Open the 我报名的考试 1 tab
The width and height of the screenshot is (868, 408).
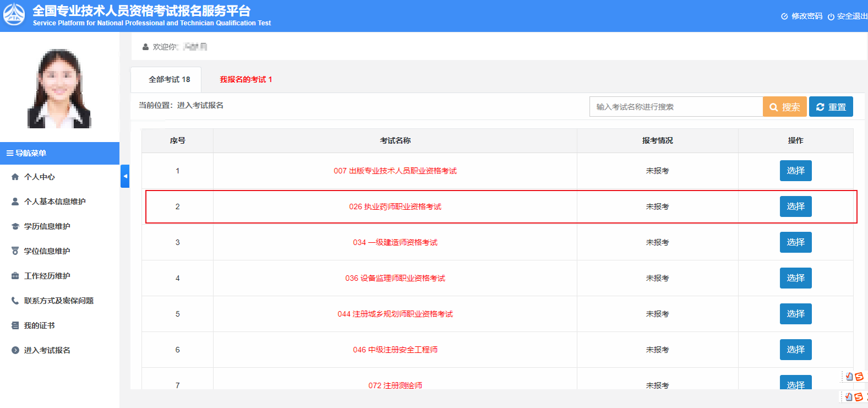tap(246, 79)
